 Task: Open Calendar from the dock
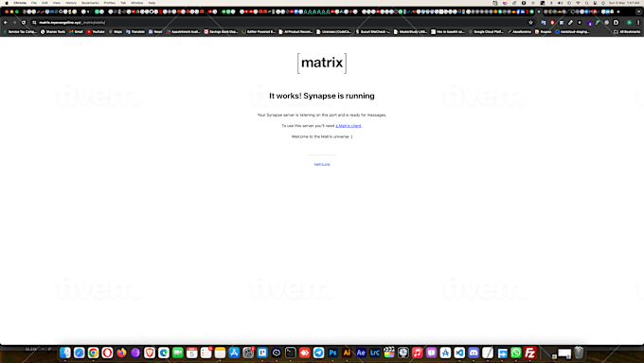click(192, 353)
